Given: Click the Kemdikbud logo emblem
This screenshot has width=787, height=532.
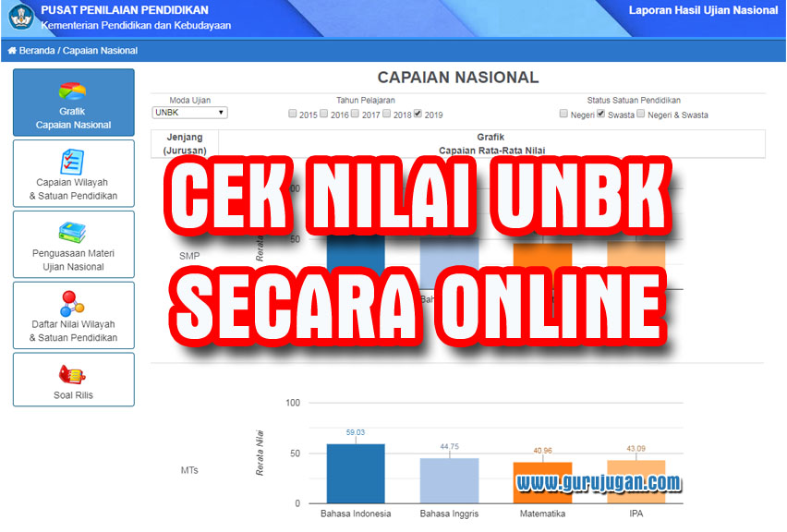Looking at the screenshot, I should tap(21, 17).
